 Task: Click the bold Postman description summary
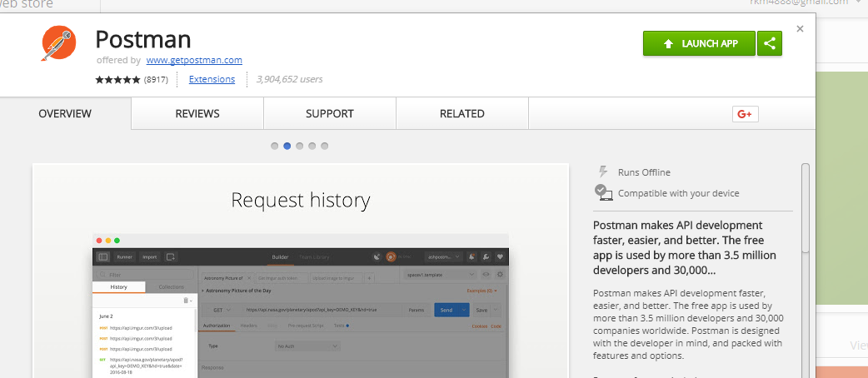click(685, 248)
